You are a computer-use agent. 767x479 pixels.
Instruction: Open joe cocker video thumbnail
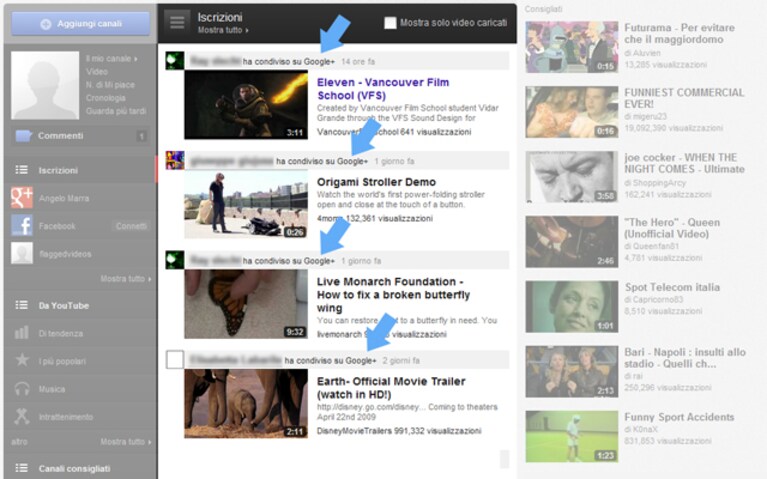(x=572, y=177)
